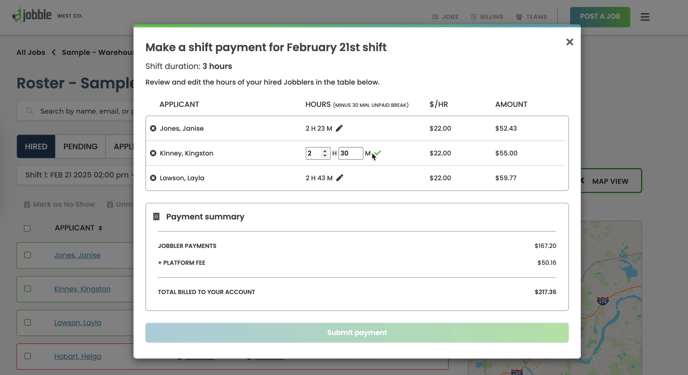
Task: Remove Kinney, Kingston with circle-x icon
Action: pyautogui.click(x=153, y=153)
